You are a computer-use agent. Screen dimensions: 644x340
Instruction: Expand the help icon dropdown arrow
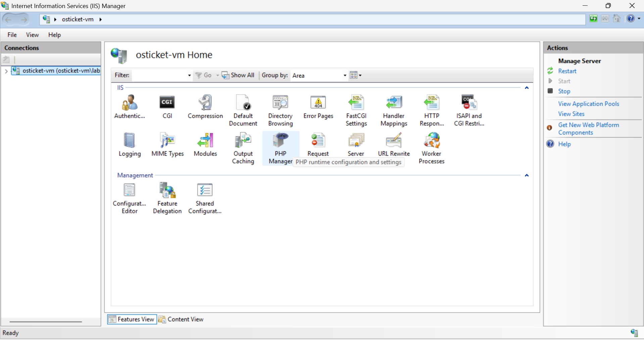tap(639, 19)
